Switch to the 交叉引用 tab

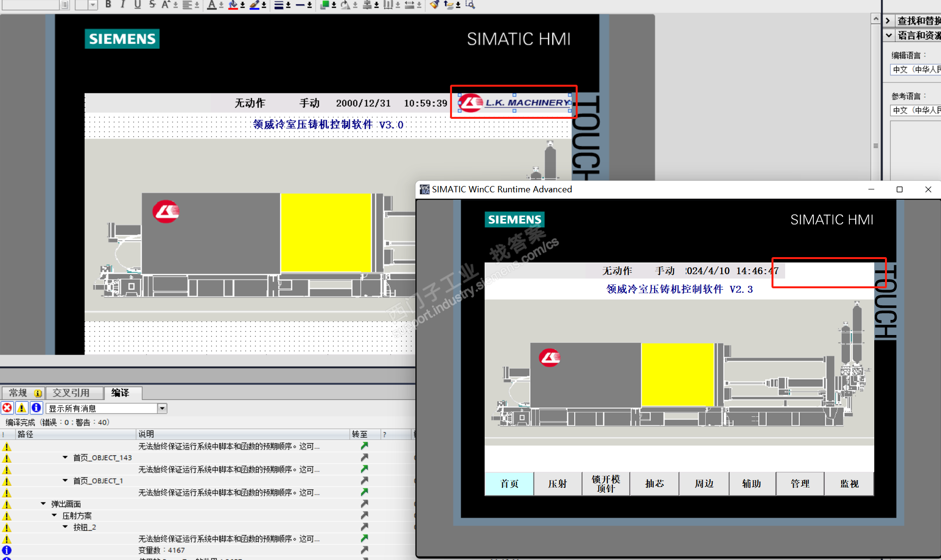click(71, 393)
